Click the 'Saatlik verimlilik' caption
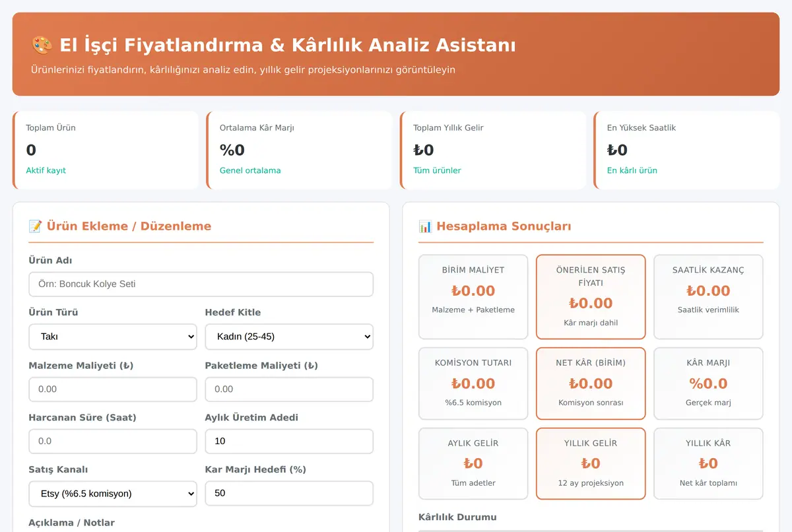Viewport: 792px width, 532px height. (x=708, y=310)
